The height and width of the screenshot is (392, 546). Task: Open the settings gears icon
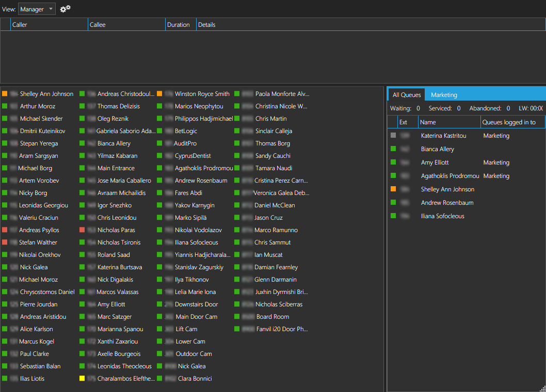click(65, 9)
